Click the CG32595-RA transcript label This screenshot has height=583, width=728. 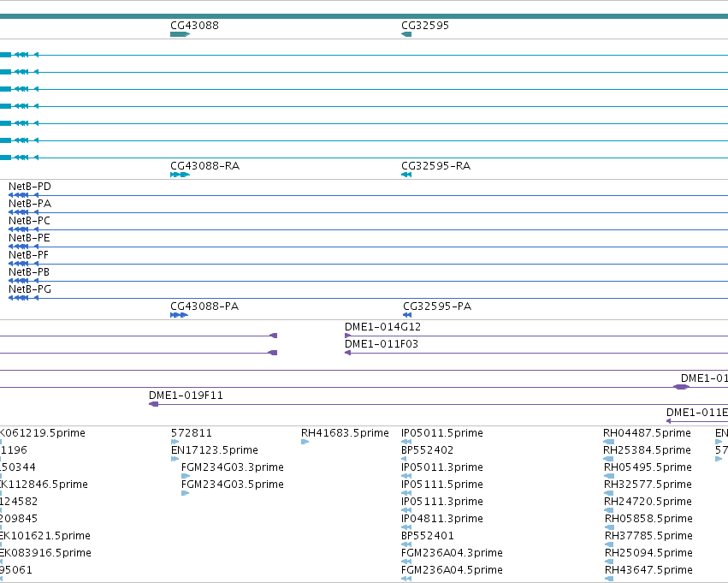point(436,166)
